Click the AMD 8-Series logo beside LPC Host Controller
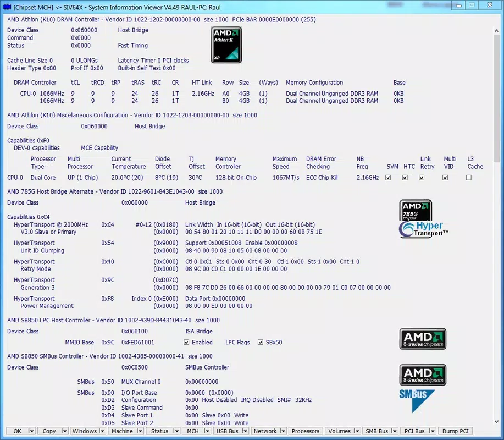The width and height of the screenshot is (504, 440). (423, 339)
